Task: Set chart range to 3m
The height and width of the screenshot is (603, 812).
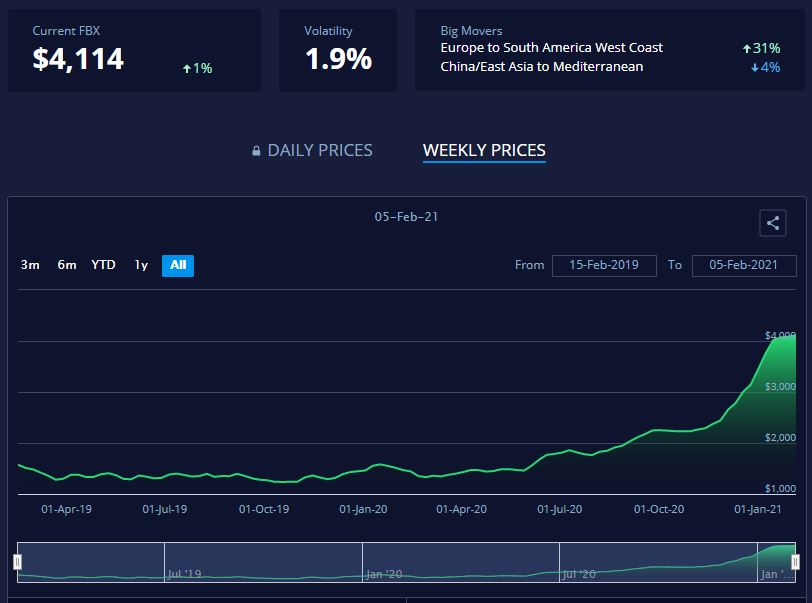Action: tap(30, 265)
